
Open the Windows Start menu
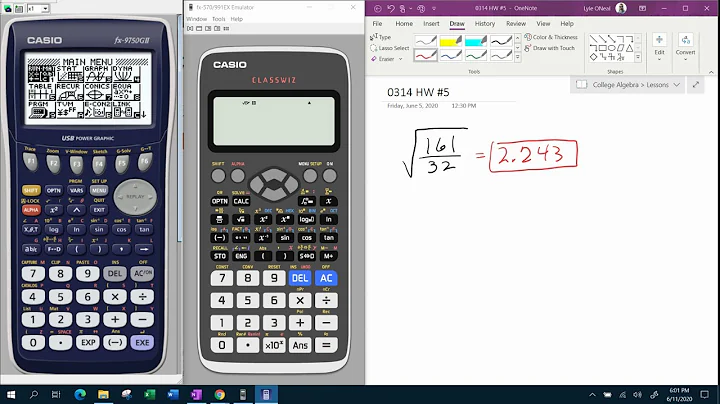pos(11,394)
